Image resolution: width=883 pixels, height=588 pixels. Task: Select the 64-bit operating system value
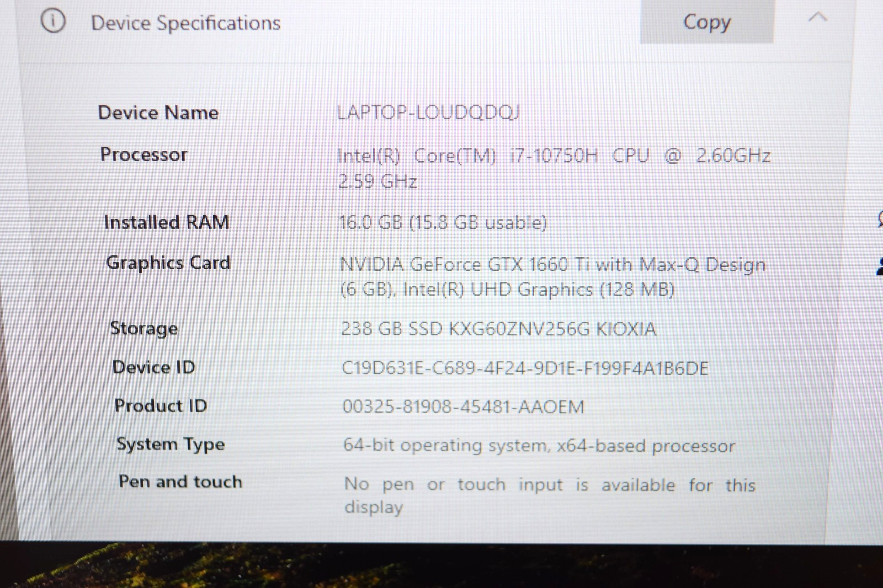(539, 445)
